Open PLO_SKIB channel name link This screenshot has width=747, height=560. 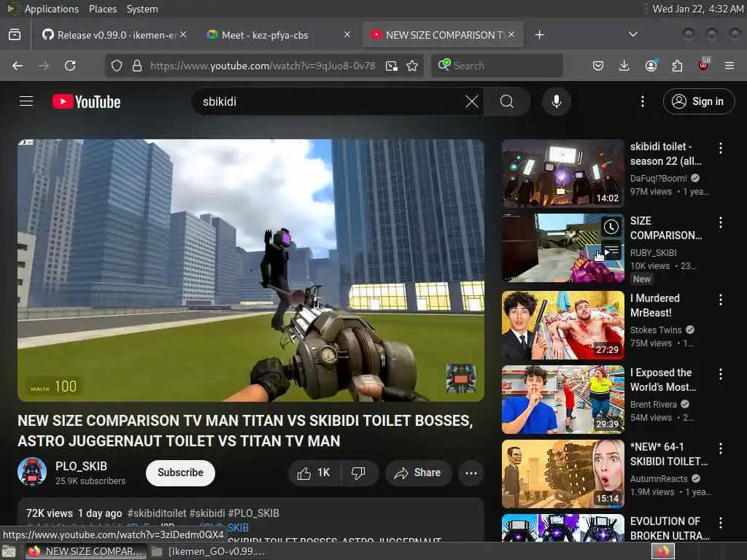tap(82, 466)
